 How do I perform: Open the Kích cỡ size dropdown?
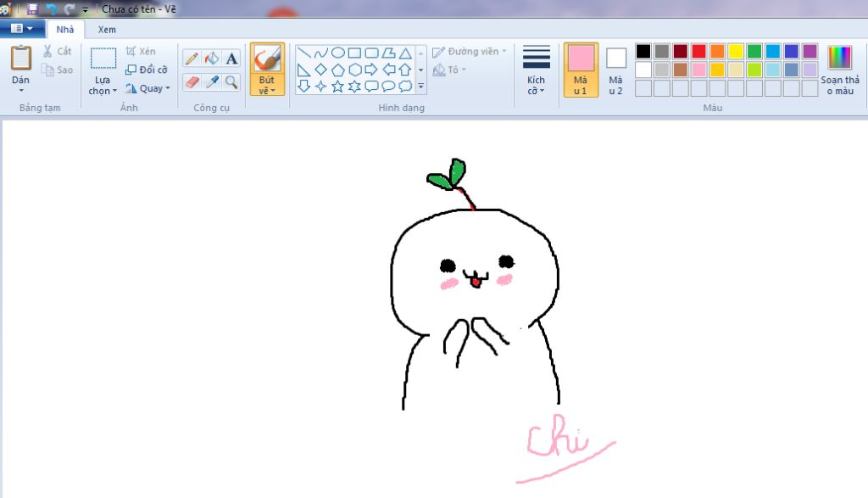[536, 70]
